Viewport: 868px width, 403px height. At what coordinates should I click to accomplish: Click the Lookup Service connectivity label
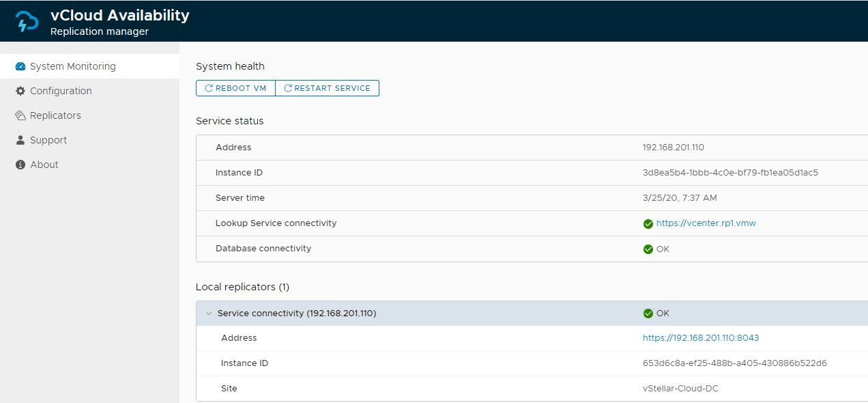(x=276, y=223)
